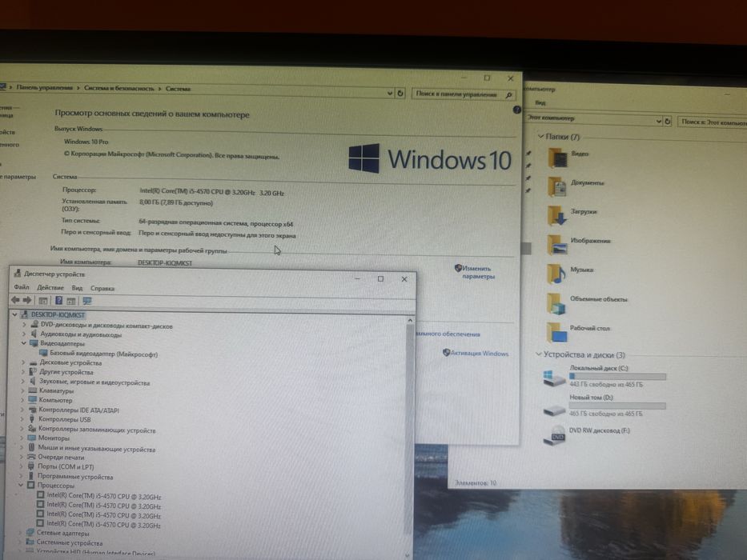The width and height of the screenshot is (747, 560).
Task: Click the Scan for hardware changes monitor icon
Action: pos(86,301)
